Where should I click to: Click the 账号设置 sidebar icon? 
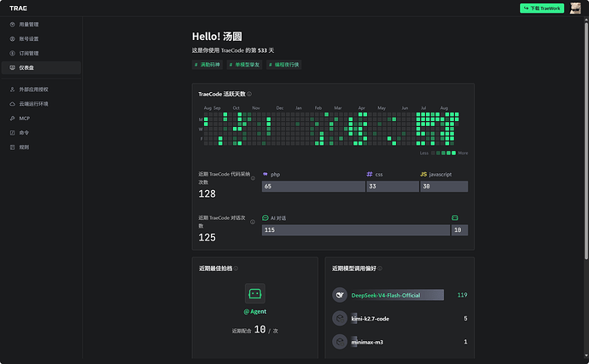pyautogui.click(x=13, y=38)
